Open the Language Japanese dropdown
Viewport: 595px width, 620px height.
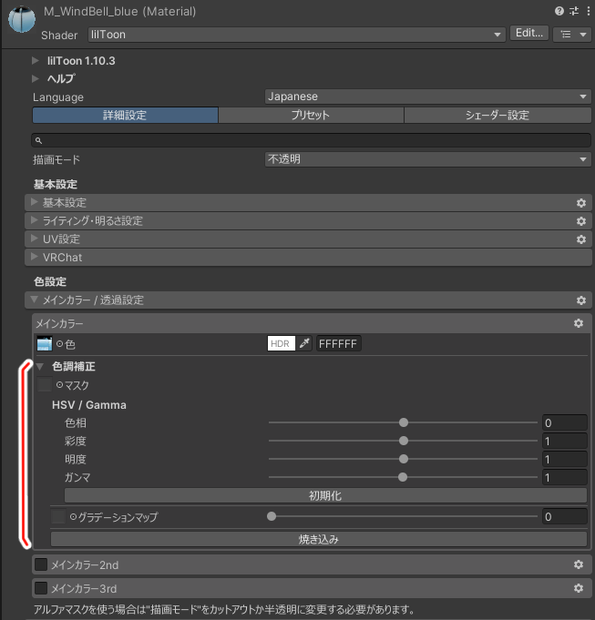click(428, 96)
